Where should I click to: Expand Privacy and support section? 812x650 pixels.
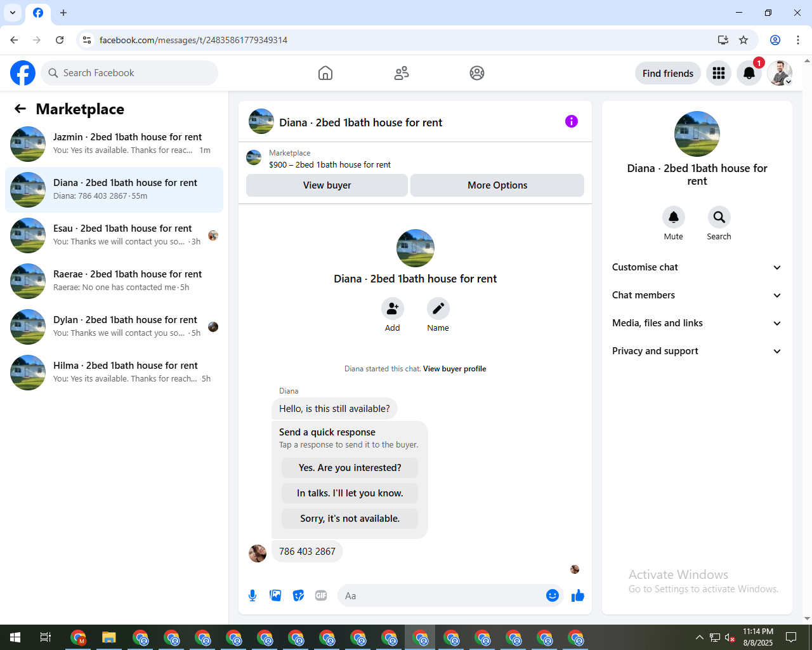(x=697, y=351)
